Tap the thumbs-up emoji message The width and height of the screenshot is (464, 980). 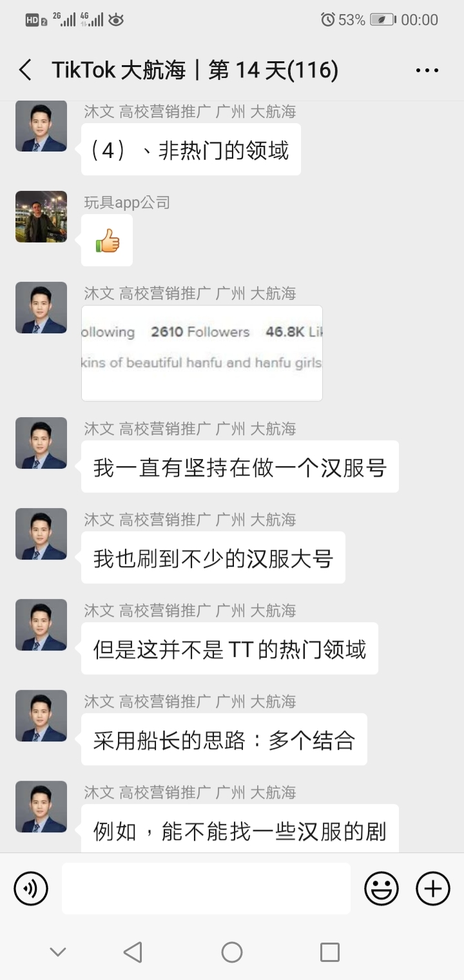(107, 240)
